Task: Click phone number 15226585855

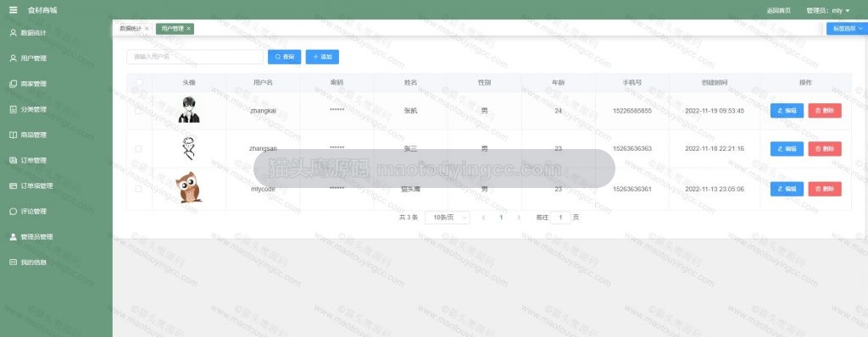Action: point(632,111)
